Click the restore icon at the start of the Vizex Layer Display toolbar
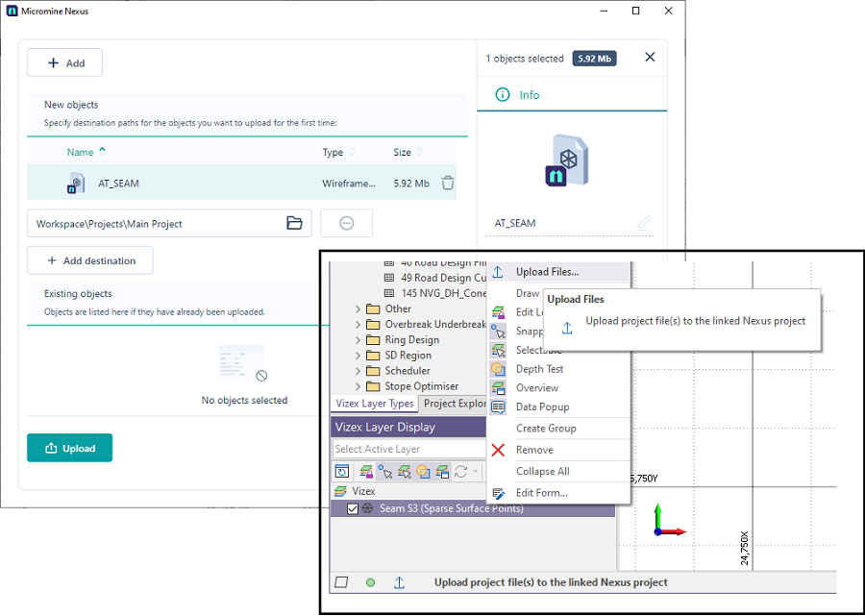 (342, 472)
